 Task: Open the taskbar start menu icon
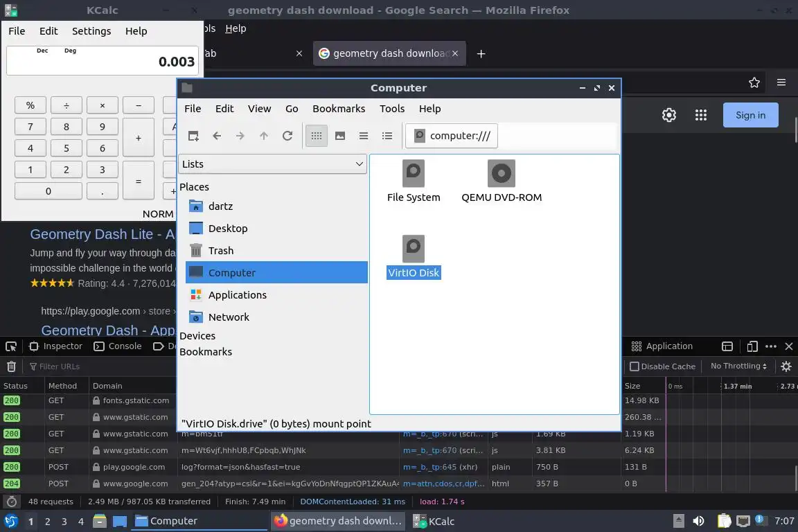[x=10, y=522]
